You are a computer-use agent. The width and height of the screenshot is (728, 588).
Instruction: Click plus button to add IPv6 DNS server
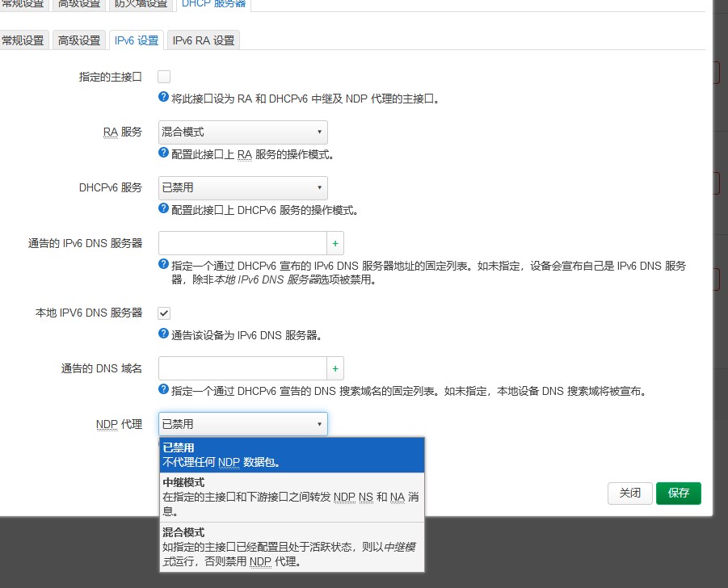tap(335, 243)
